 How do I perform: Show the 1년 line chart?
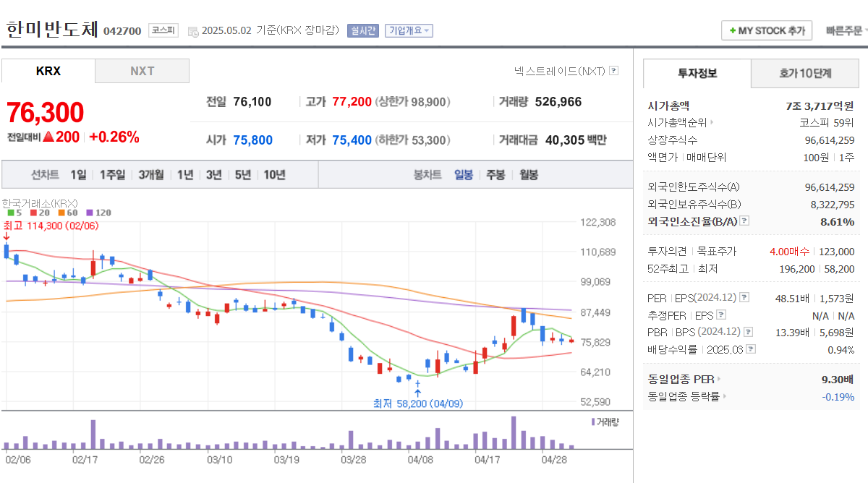(185, 174)
